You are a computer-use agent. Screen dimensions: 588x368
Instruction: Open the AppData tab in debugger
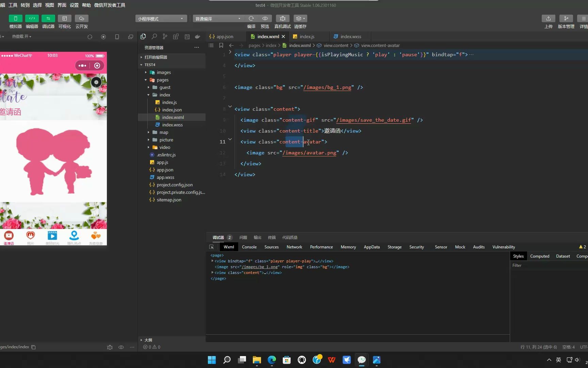[x=372, y=247]
